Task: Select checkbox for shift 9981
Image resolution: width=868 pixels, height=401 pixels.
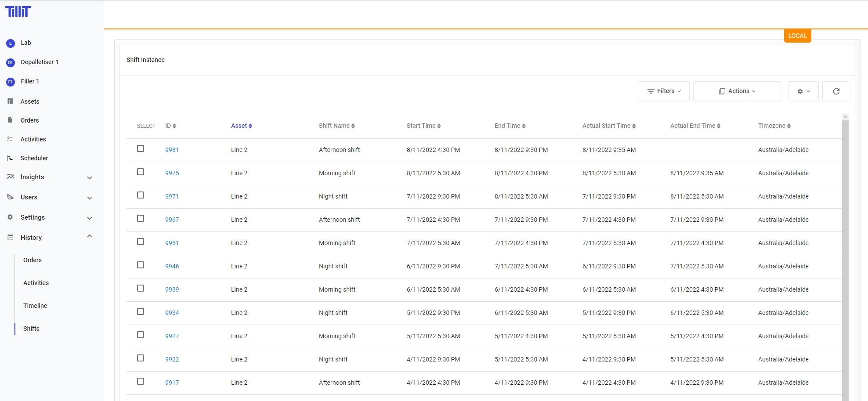Action: click(141, 149)
